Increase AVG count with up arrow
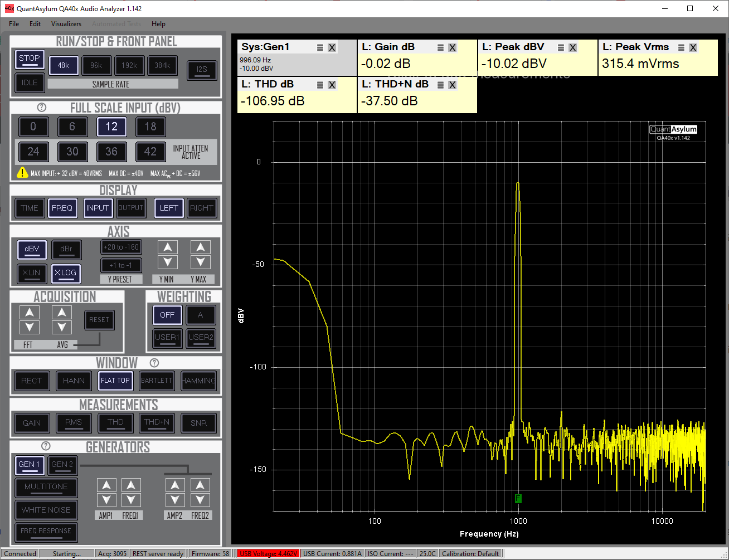The height and width of the screenshot is (560, 729). (x=62, y=312)
